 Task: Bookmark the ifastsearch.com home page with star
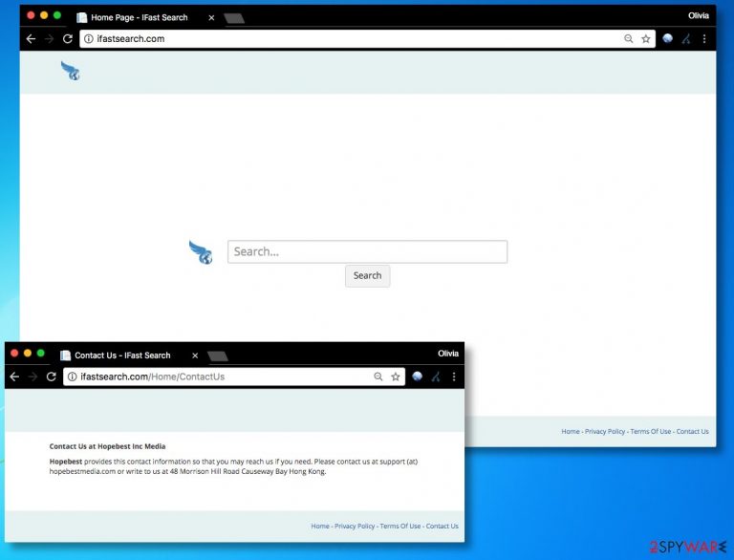coord(646,39)
